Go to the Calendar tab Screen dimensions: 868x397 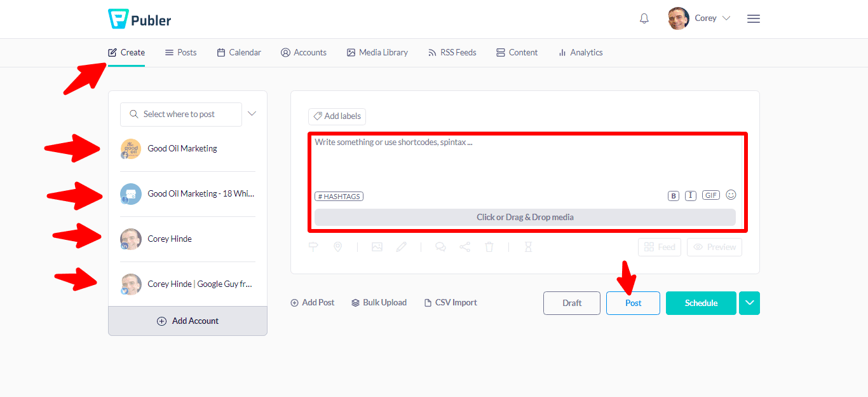239,52
